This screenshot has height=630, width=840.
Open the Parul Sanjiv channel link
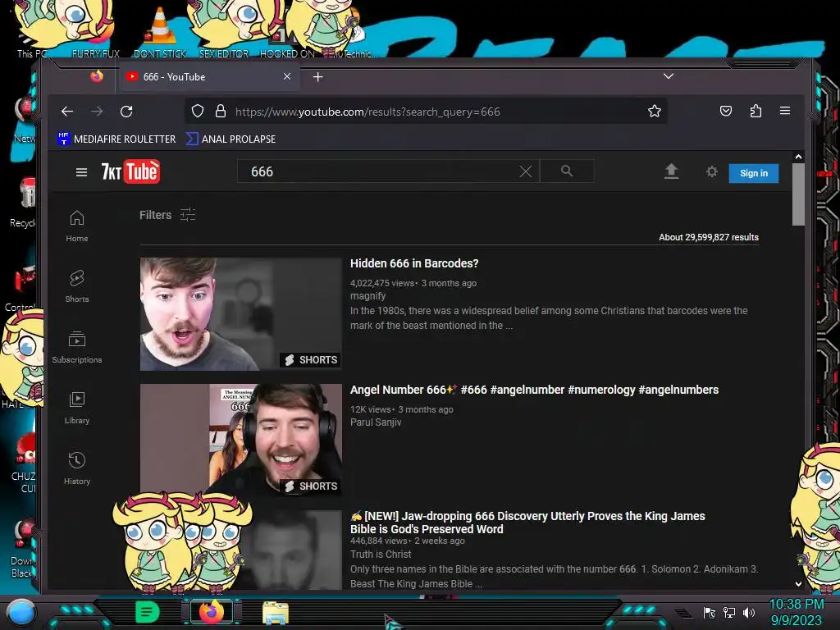tap(376, 422)
